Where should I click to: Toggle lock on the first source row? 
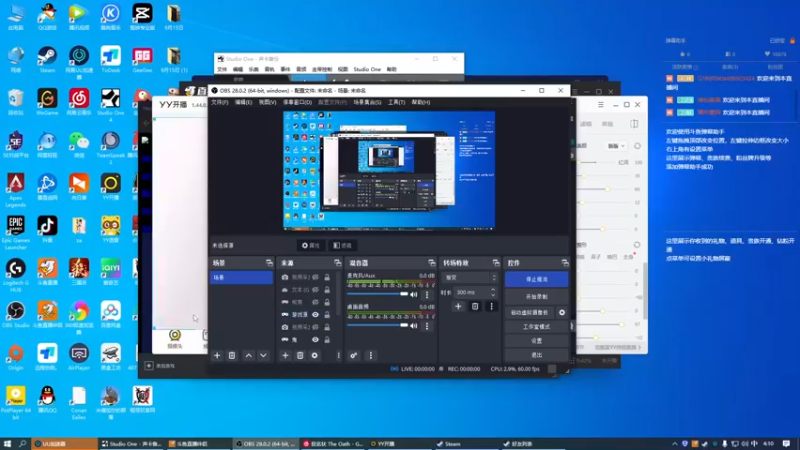pyautogui.click(x=327, y=277)
